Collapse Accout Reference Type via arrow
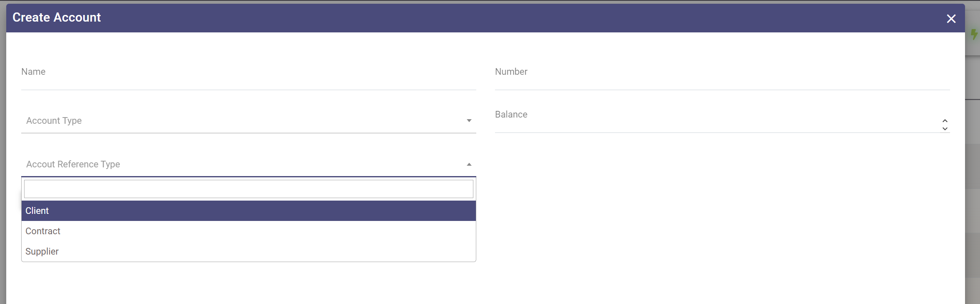This screenshot has width=980, height=304. click(x=469, y=164)
